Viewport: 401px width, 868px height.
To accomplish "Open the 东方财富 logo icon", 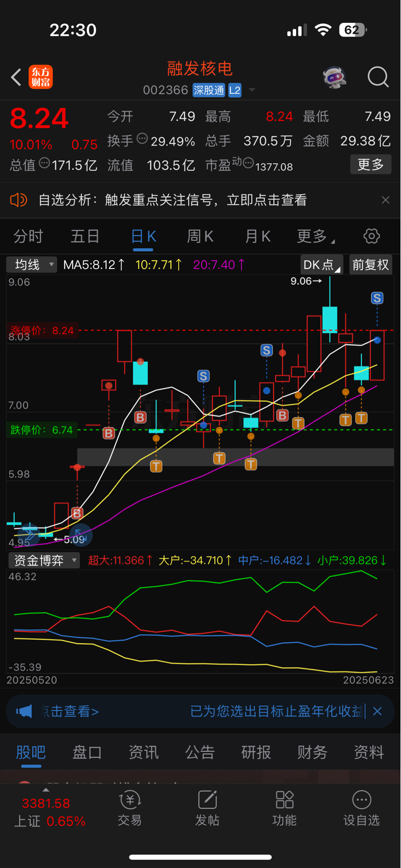I will [x=41, y=77].
